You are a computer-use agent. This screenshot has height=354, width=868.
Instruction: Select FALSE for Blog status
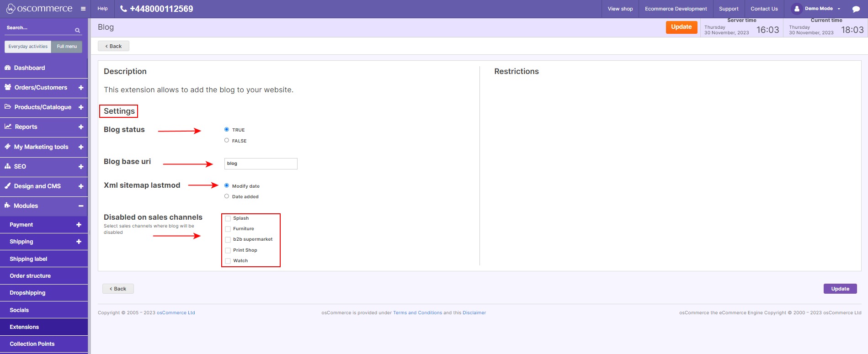227,141
